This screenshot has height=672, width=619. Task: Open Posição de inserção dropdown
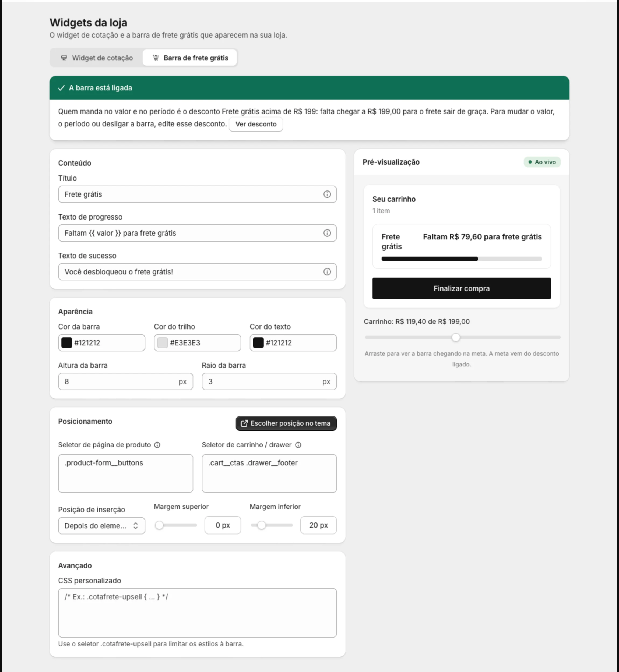[101, 526]
